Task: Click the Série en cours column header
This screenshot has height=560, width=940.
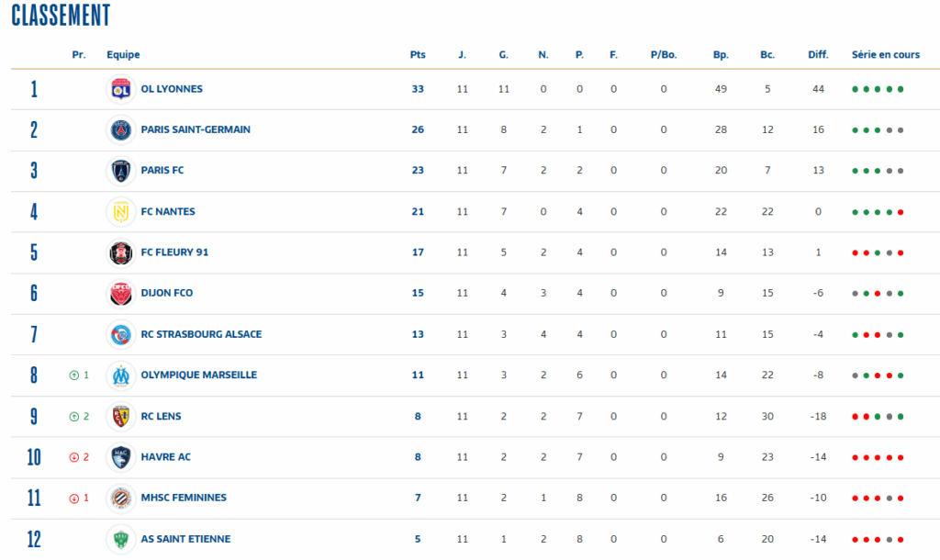Action: [885, 55]
